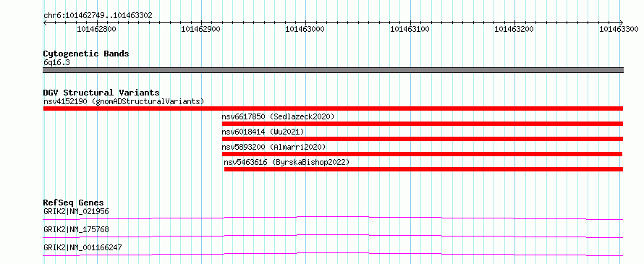Click the ruler's right arrowhead
Screen dimensions: 644x264
[621, 22]
